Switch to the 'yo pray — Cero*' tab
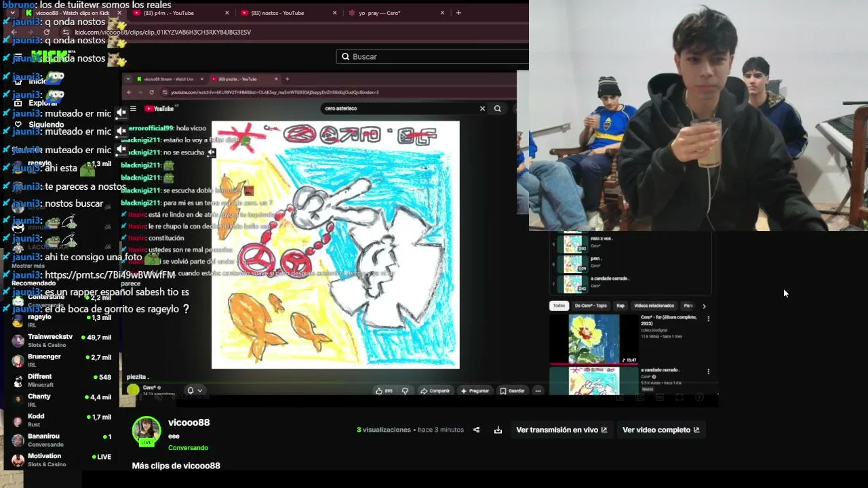Viewport: 868px width, 488px height. [396, 13]
